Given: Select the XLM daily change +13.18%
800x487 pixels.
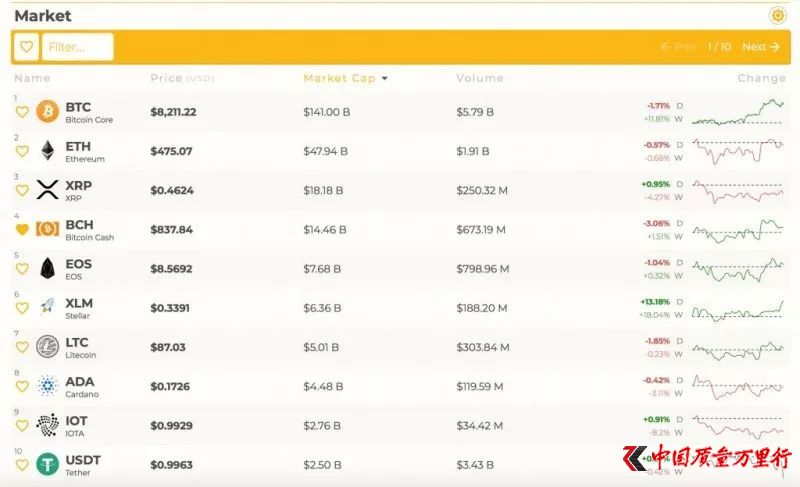Looking at the screenshot, I should pos(655,302).
